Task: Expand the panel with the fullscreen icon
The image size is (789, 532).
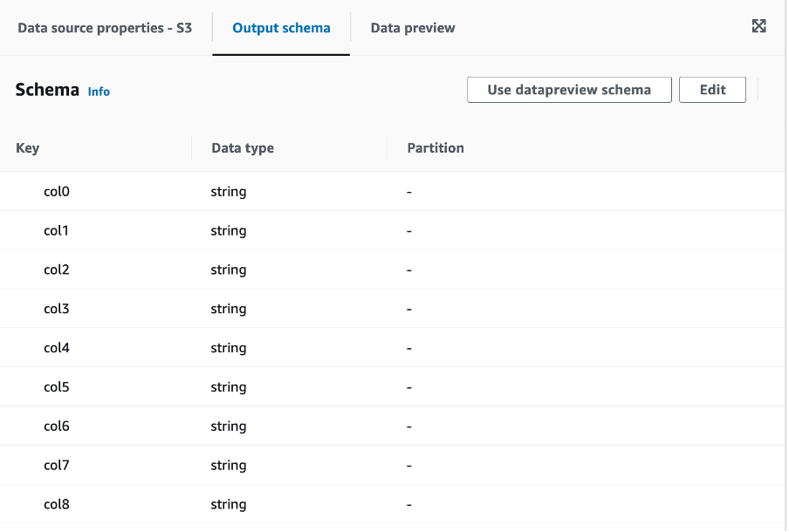Action: tap(758, 26)
